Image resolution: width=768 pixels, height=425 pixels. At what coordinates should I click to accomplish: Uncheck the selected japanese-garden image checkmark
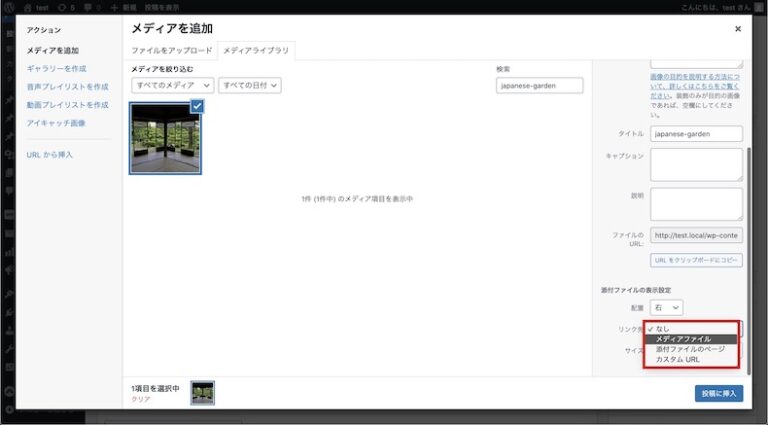(x=197, y=105)
